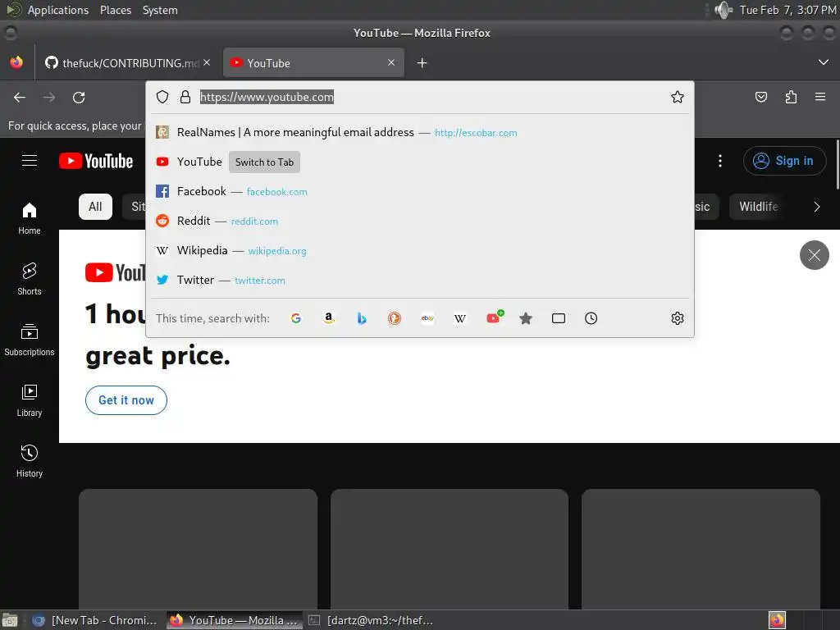
Task: Search with eBay this time
Action: (427, 318)
